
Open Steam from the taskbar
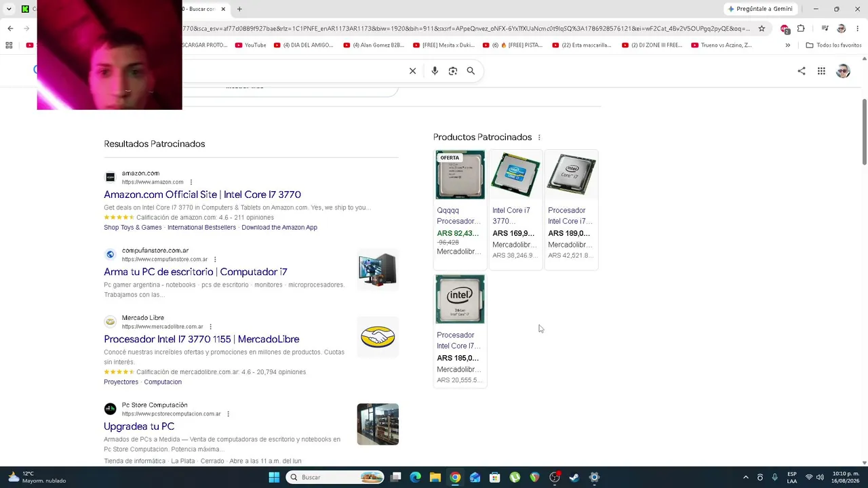[x=574, y=477]
